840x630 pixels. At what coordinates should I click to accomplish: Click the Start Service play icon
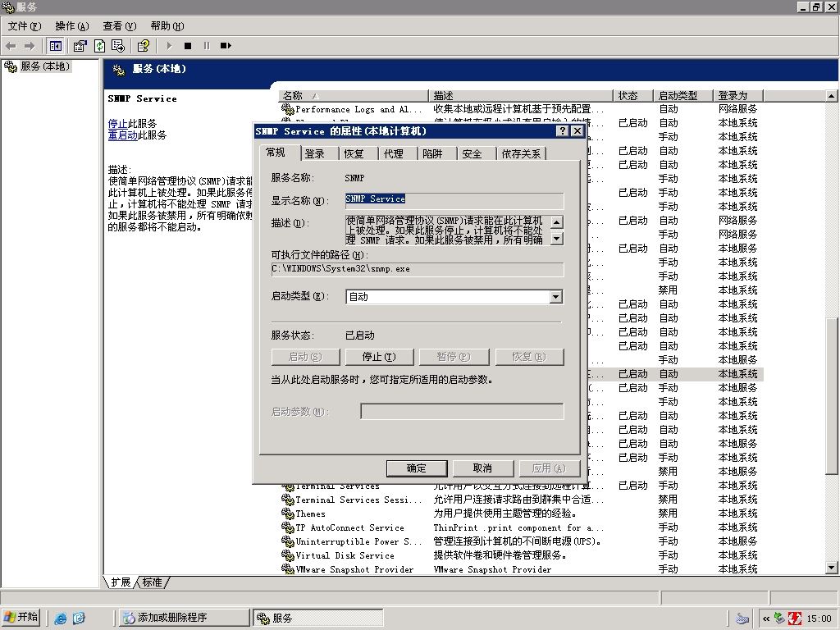pyautogui.click(x=169, y=46)
